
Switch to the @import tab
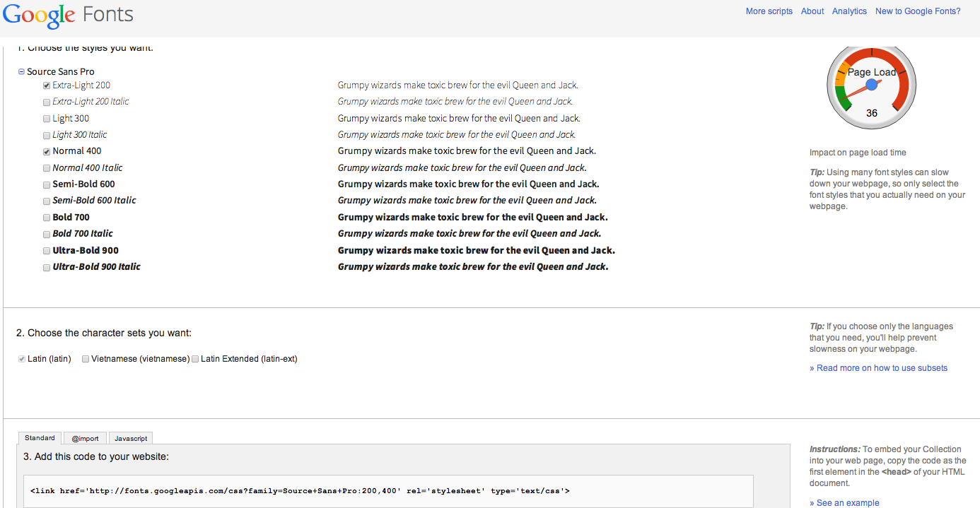(86, 438)
